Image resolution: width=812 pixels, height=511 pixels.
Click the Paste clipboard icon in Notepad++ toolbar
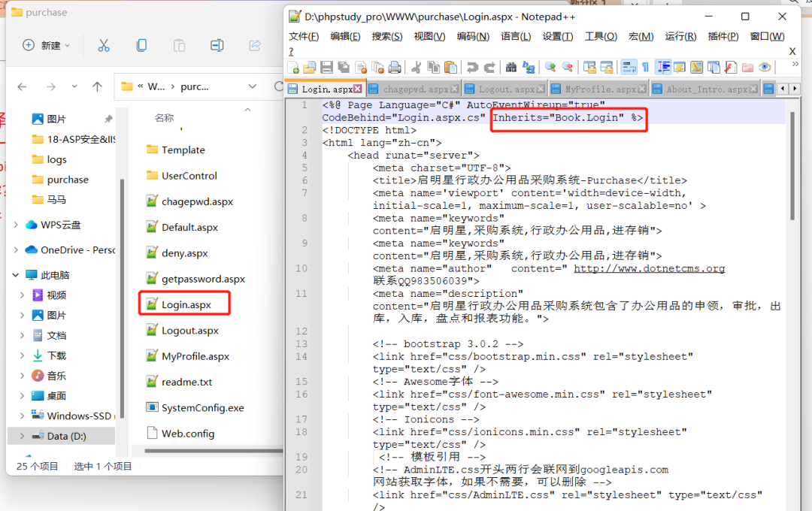tap(450, 68)
